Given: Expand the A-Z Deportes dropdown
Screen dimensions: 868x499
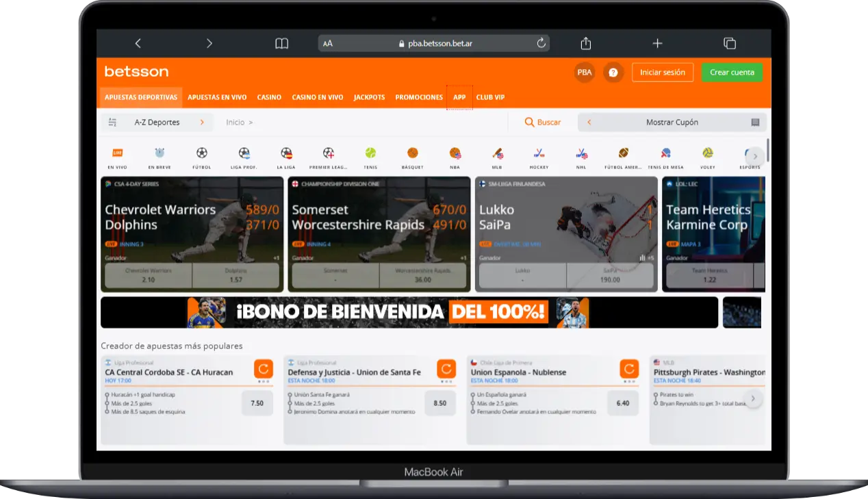Looking at the screenshot, I should coord(157,122).
